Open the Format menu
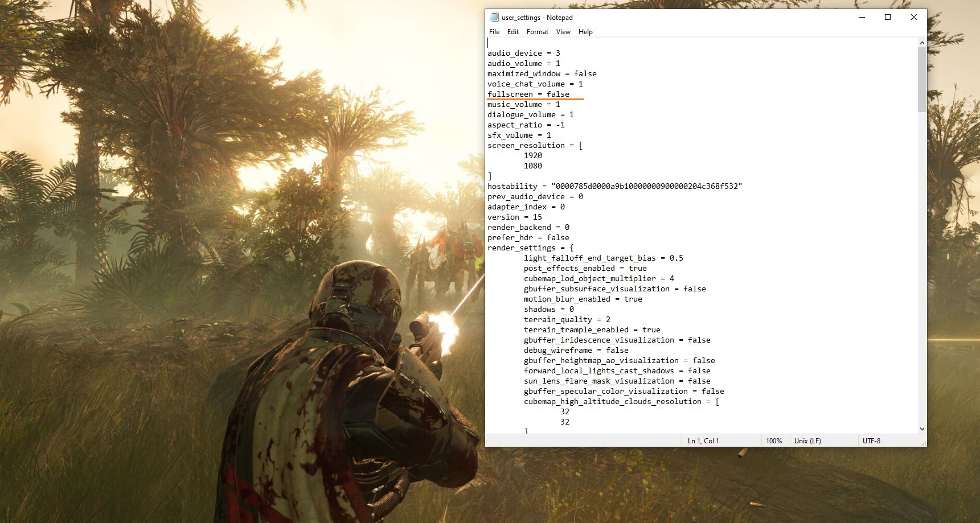980x523 pixels. [538, 32]
